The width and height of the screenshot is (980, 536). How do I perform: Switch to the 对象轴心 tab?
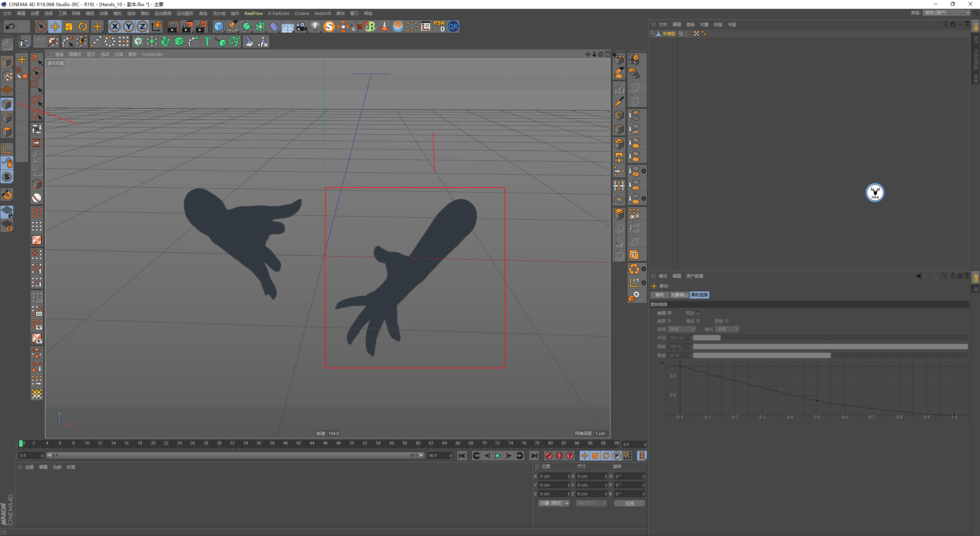pos(679,295)
